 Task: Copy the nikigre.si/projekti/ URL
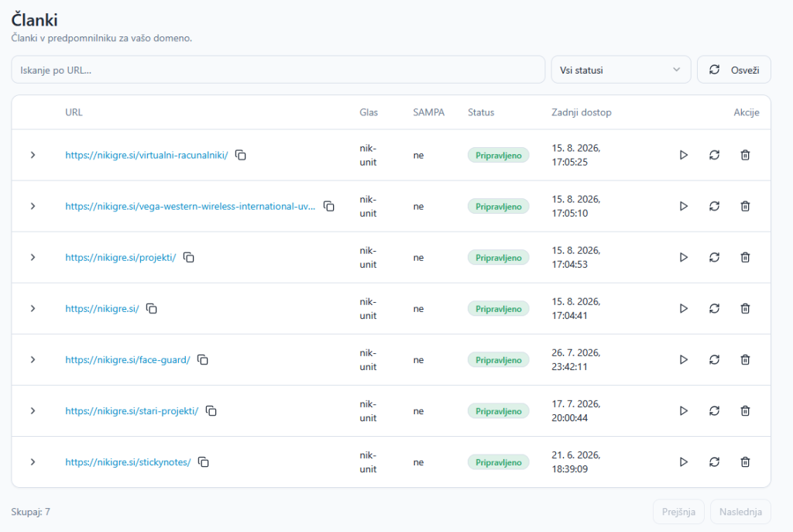click(x=189, y=257)
